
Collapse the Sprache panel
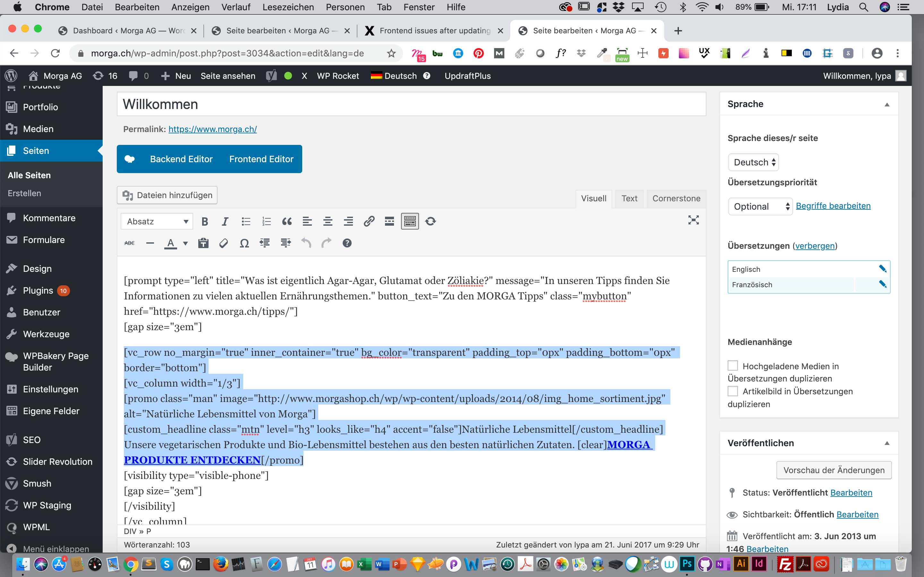point(887,104)
